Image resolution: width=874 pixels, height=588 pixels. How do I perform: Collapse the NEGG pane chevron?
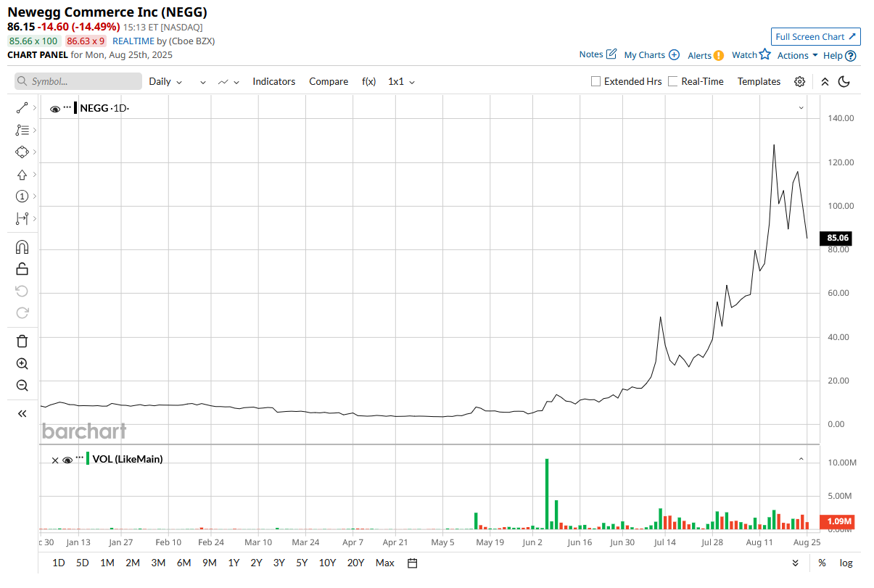point(801,108)
